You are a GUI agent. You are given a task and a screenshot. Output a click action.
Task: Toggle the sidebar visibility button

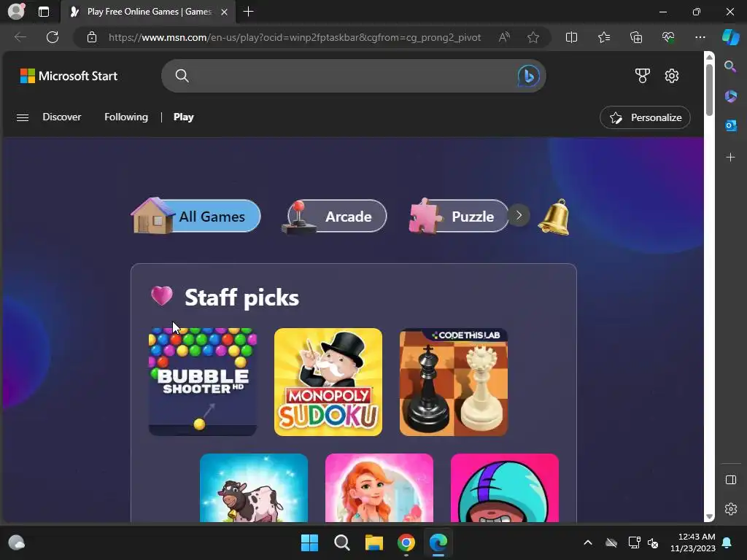coord(730,480)
